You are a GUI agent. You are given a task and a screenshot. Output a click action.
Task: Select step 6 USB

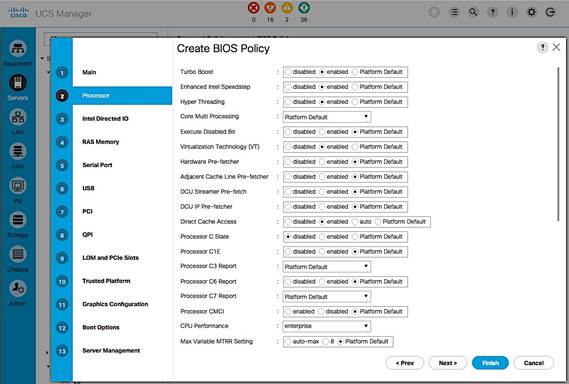[88, 188]
